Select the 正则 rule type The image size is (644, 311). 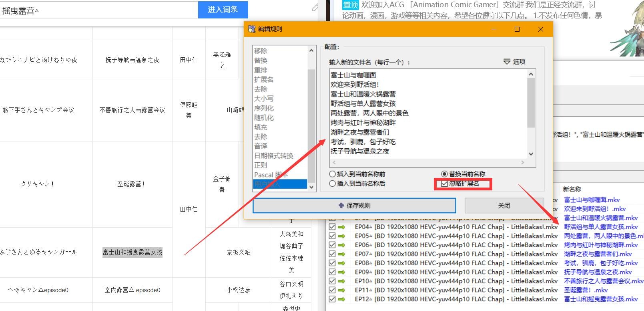click(261, 165)
